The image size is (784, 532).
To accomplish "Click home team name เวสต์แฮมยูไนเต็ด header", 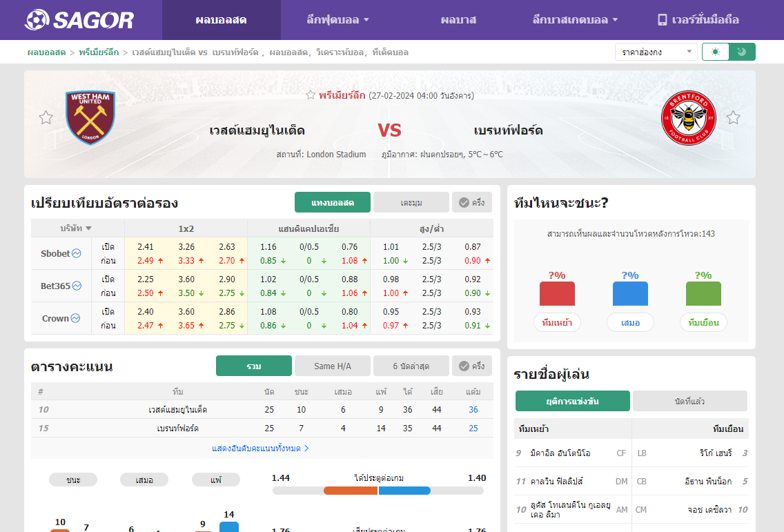I will coord(257,130).
